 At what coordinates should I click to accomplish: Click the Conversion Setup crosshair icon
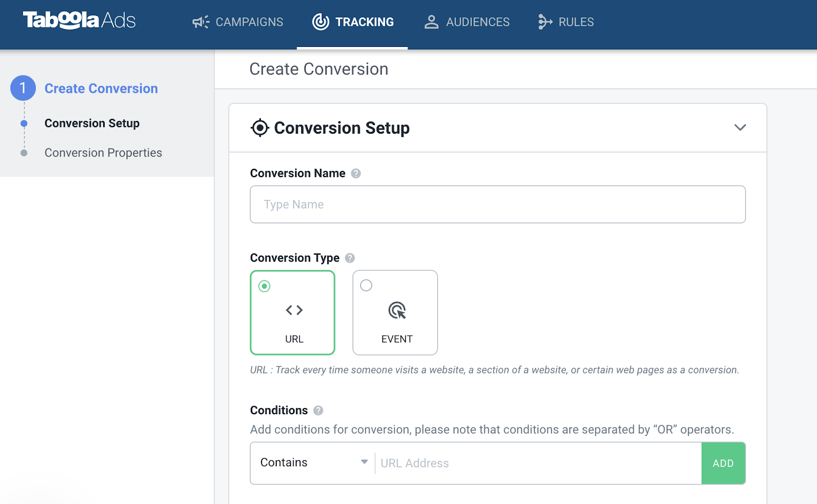260,128
